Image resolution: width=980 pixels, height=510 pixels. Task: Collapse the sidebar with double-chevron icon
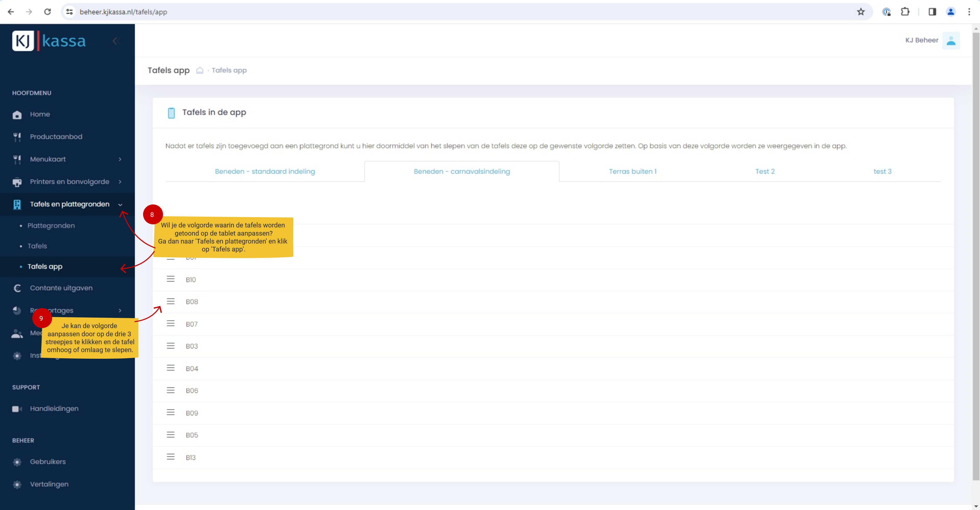click(x=116, y=41)
